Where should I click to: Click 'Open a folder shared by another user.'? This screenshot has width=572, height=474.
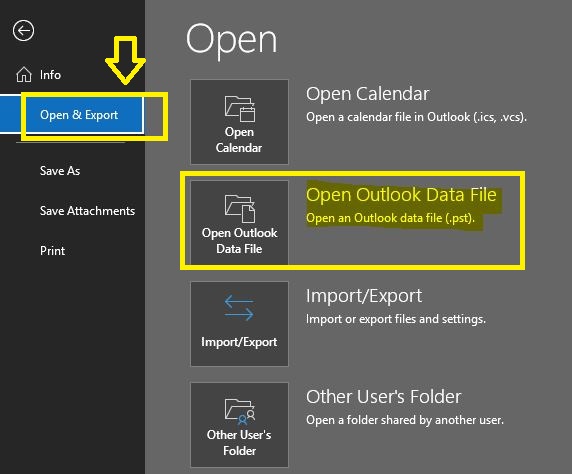pos(405,420)
